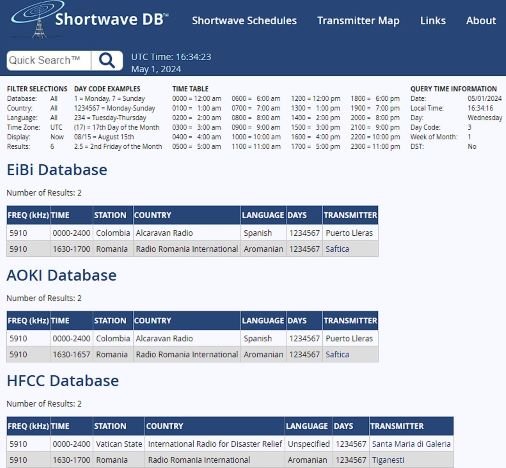Click LANGUAGE header in AOKI table

tap(263, 321)
